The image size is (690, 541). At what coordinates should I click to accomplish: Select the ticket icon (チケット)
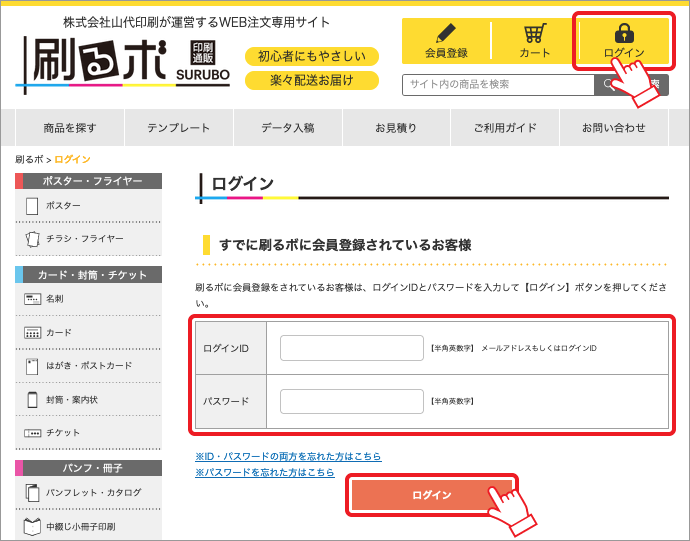pos(32,433)
